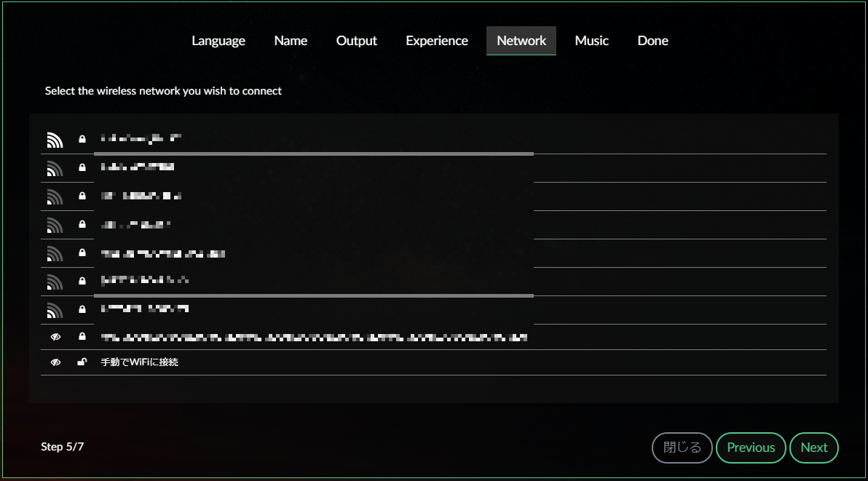The image size is (868, 481).
Task: Go to the Language step tab
Action: click(x=218, y=41)
